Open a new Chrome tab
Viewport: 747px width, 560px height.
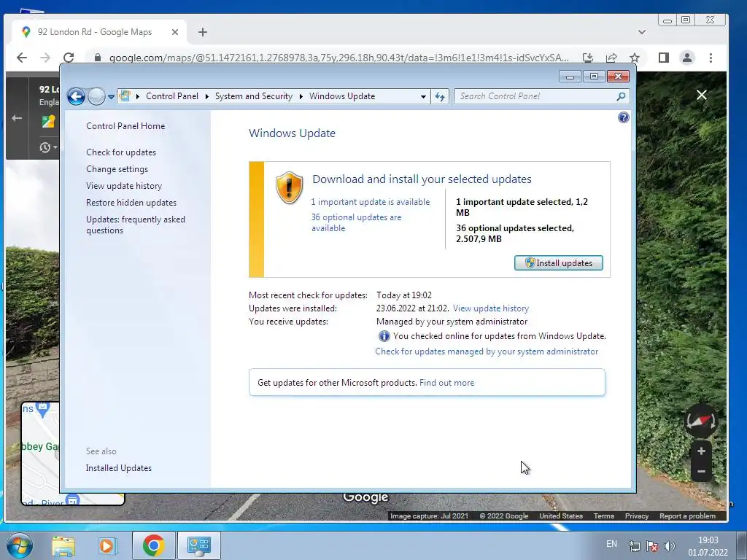[x=203, y=32]
